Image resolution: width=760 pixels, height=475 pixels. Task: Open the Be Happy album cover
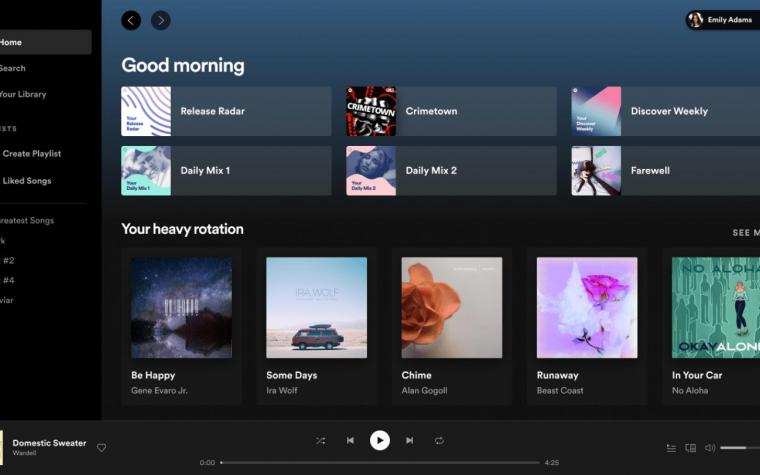[x=181, y=308]
